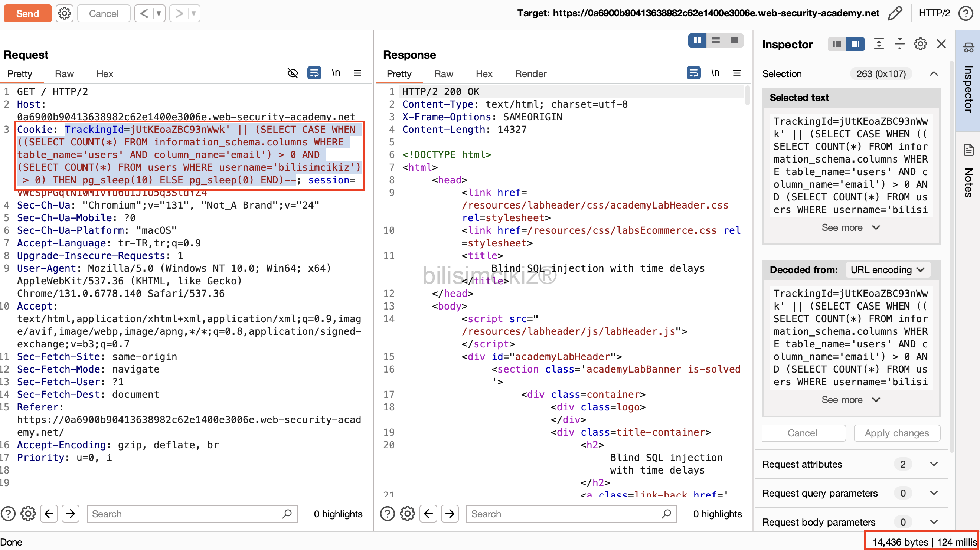The width and height of the screenshot is (980, 550).
Task: Toggle response newline display button
Action: (x=715, y=73)
